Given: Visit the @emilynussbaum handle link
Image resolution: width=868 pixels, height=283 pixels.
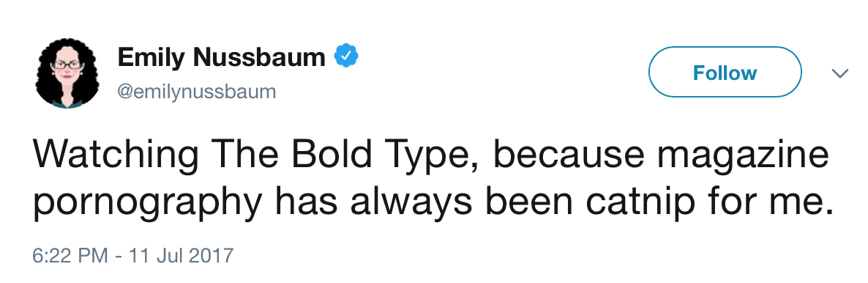Looking at the screenshot, I should (197, 91).
